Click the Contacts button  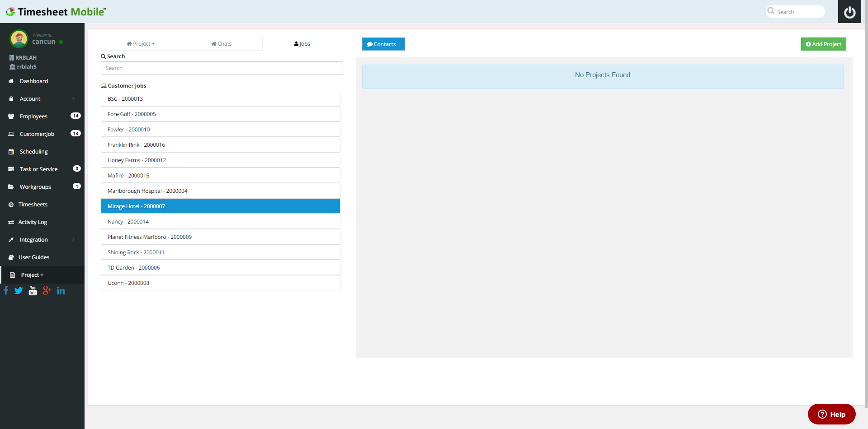(383, 44)
